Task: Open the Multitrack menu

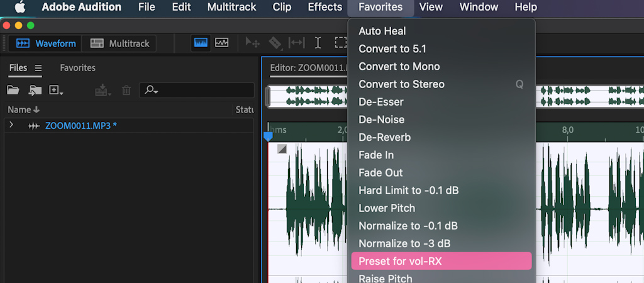Action: 231,7
